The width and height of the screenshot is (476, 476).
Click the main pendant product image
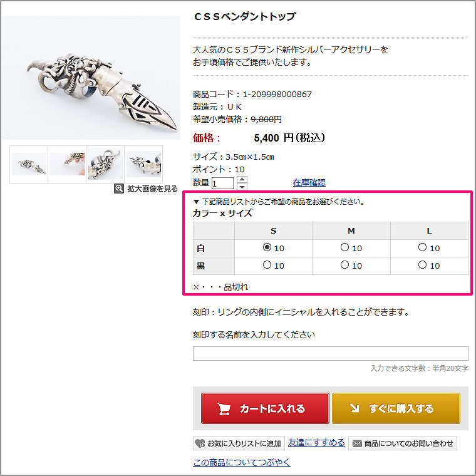coord(91,78)
